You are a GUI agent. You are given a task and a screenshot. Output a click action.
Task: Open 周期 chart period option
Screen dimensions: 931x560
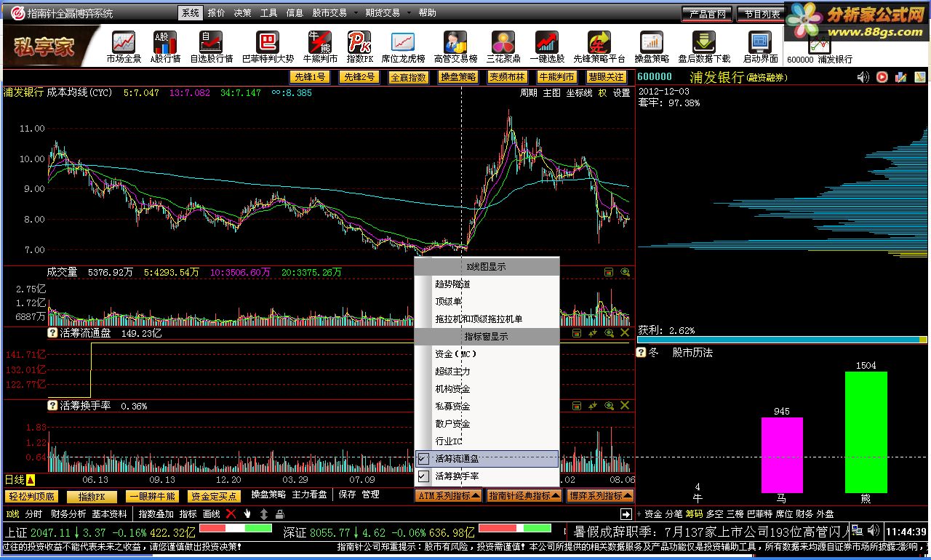point(528,93)
